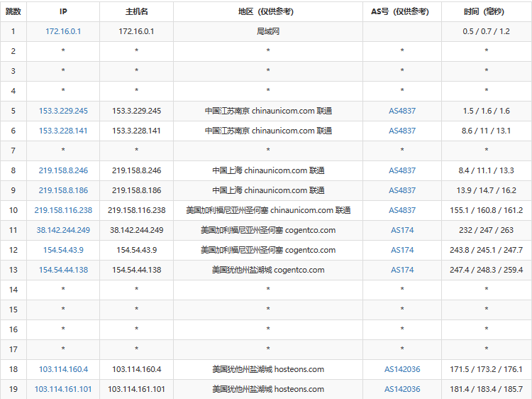Open AS142036 link in hop 18 row

click(x=402, y=369)
